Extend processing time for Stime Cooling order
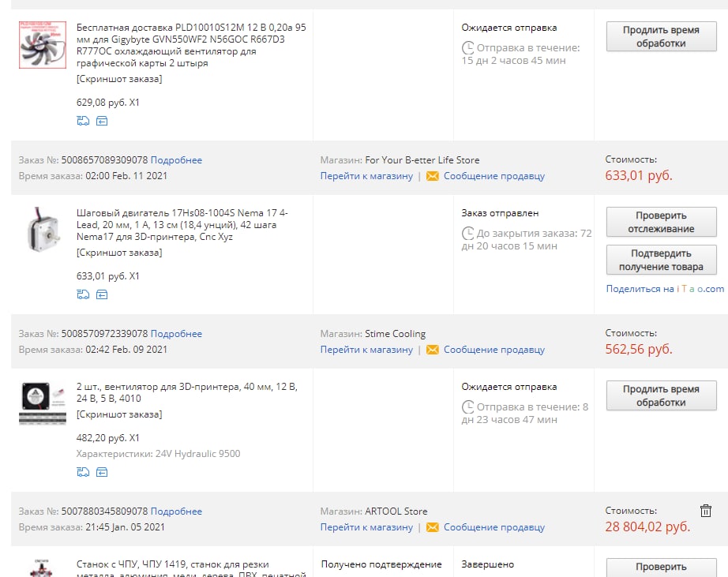728x577 pixels. click(661, 395)
